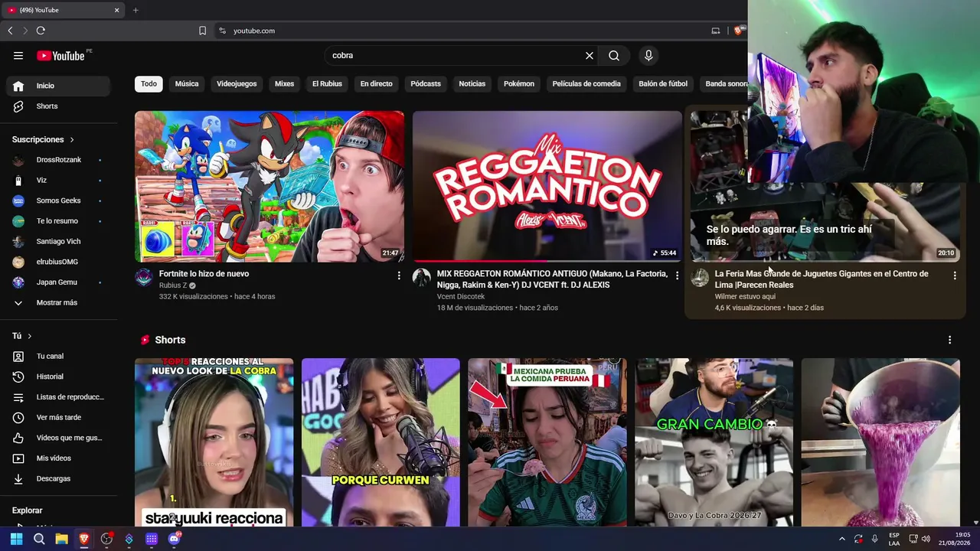The height and width of the screenshot is (551, 980).
Task: Open the Japan Gemu channel
Action: point(58,282)
